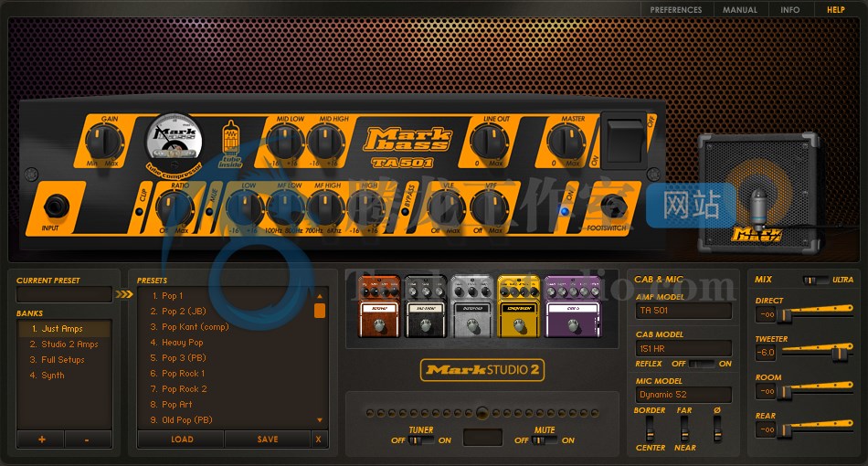This screenshot has width=868, height=466.
Task: Toggle the EQ Bypass button
Action: (405, 211)
